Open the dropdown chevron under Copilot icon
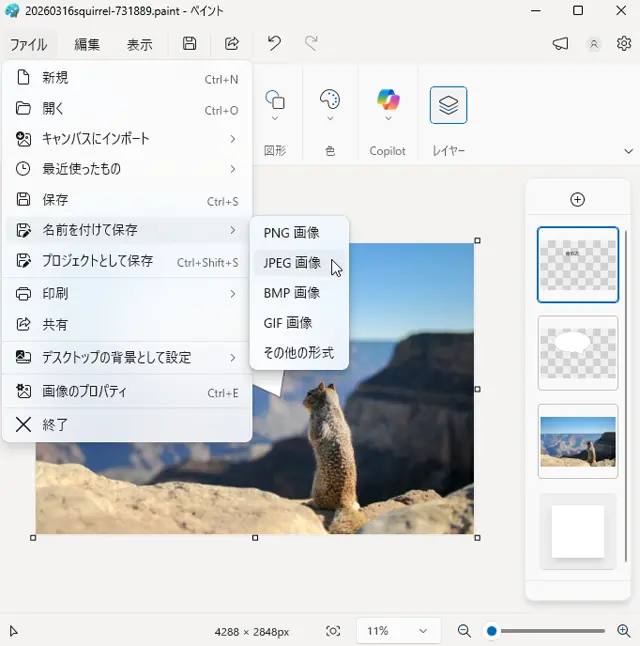Viewport: 640px width, 646px height. 388,119
